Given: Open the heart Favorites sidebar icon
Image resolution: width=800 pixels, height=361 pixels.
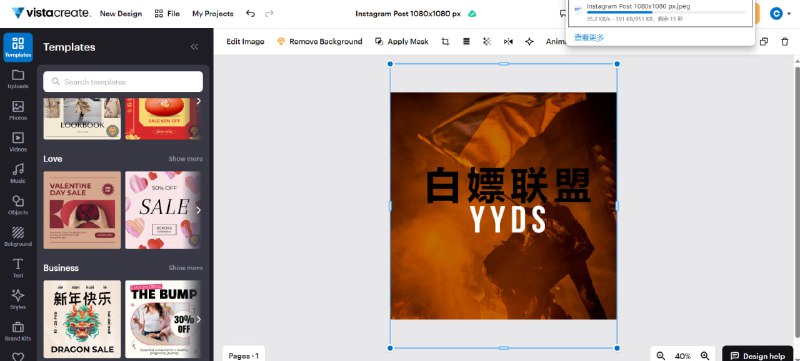Looking at the screenshot, I should [18, 356].
